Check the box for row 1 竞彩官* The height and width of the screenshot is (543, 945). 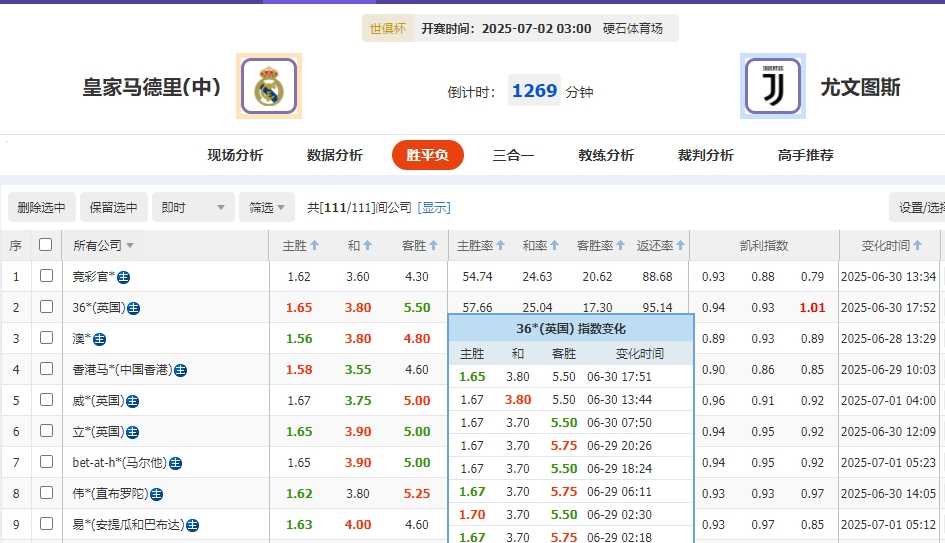pyautogui.click(x=45, y=276)
